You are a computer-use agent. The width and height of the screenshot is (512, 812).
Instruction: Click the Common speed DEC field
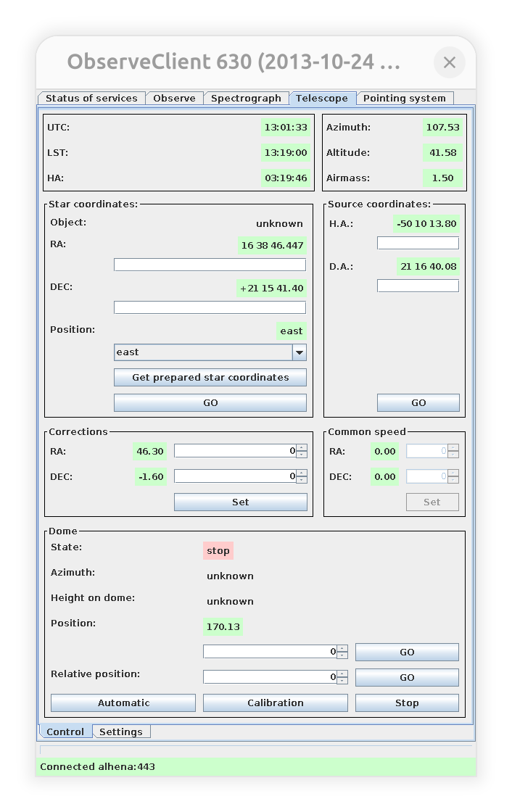[x=428, y=476]
